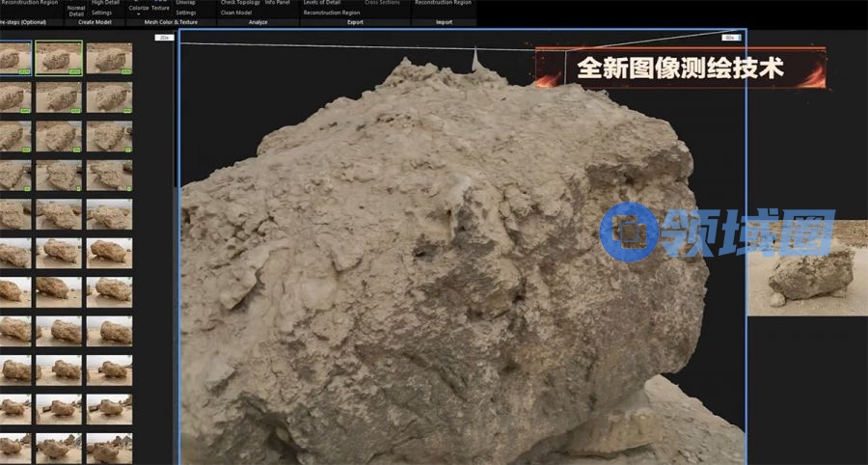Screen dimensions: 868x465
Task: Open the Info Panel
Action: tap(278, 3)
